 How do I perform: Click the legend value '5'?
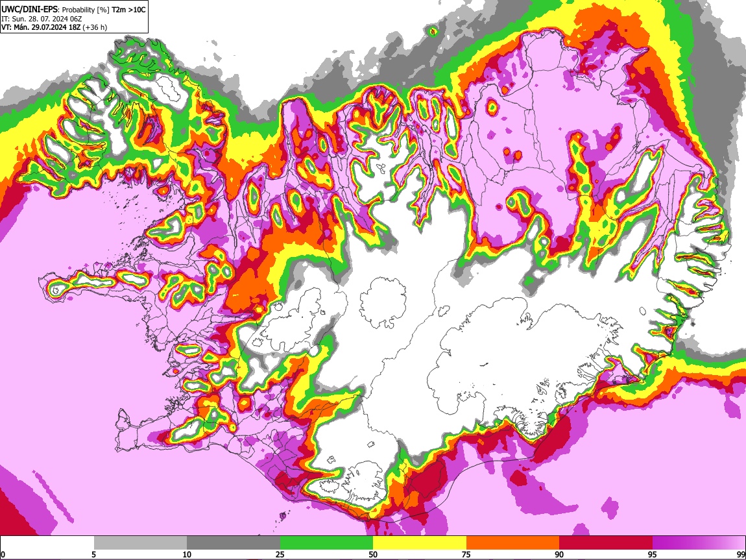93,554
